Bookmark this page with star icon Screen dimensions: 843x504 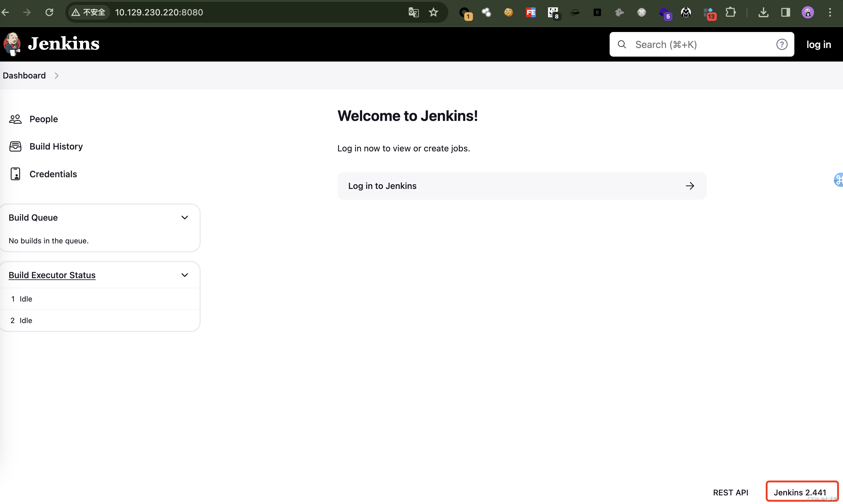pos(433,13)
